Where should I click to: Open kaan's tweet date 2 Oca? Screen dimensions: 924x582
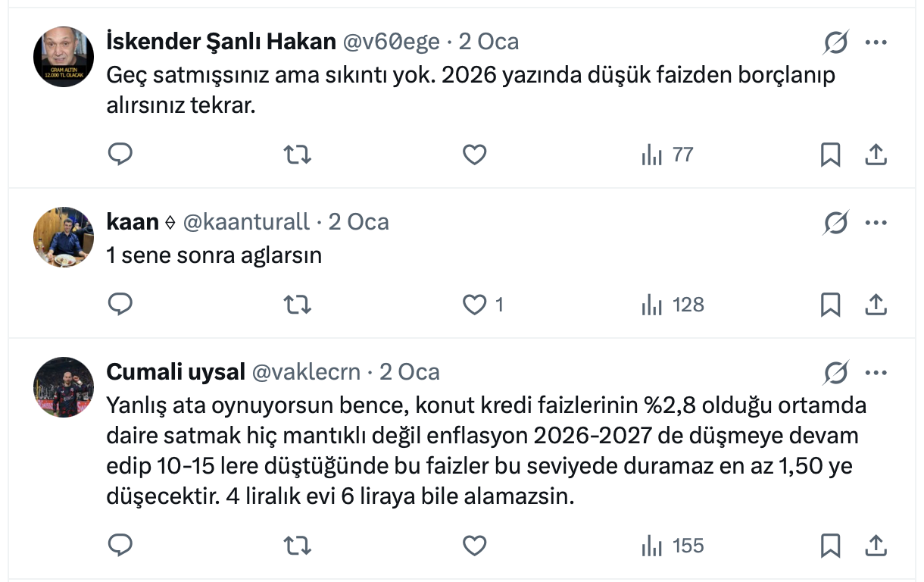pos(358,222)
